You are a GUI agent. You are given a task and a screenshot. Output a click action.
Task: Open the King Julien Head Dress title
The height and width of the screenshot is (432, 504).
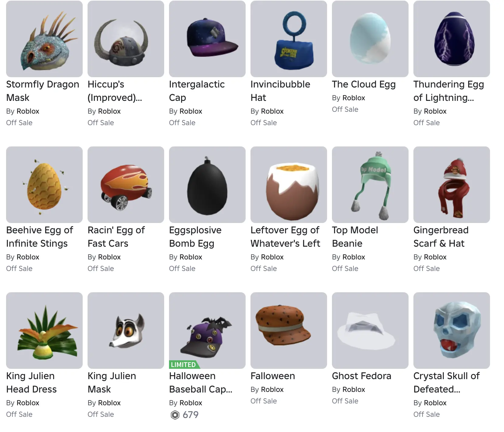(x=32, y=382)
